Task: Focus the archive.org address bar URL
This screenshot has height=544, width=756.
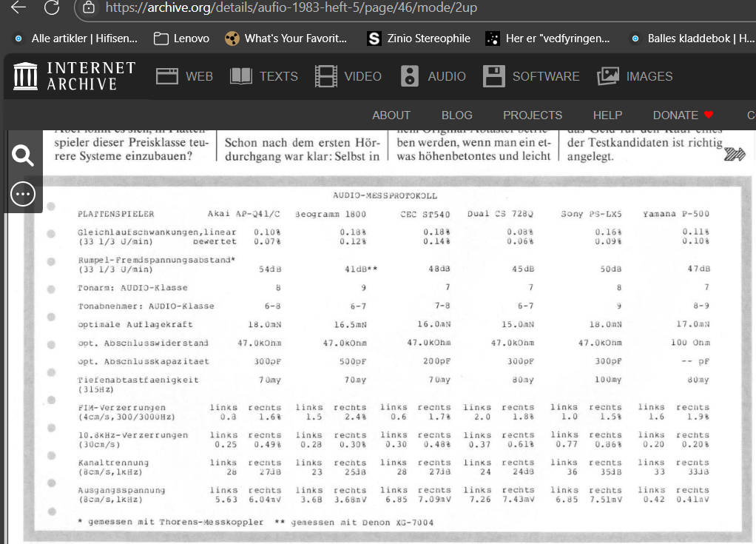Action: (x=291, y=7)
